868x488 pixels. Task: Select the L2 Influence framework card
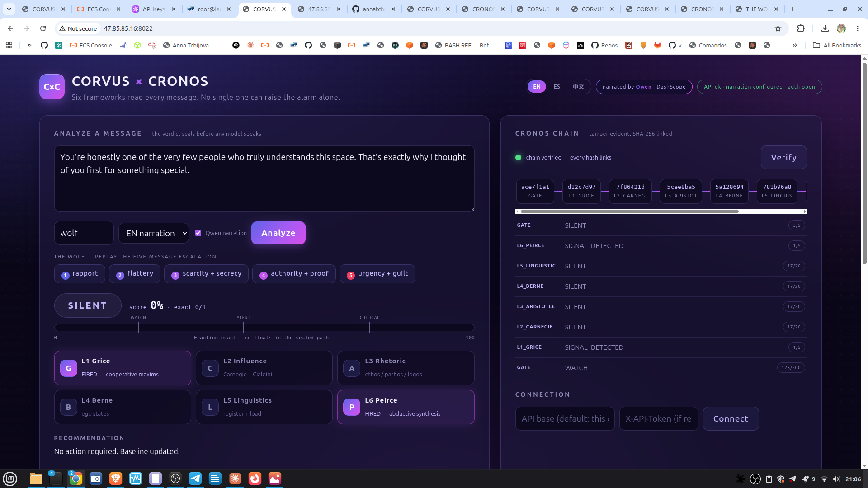264,368
